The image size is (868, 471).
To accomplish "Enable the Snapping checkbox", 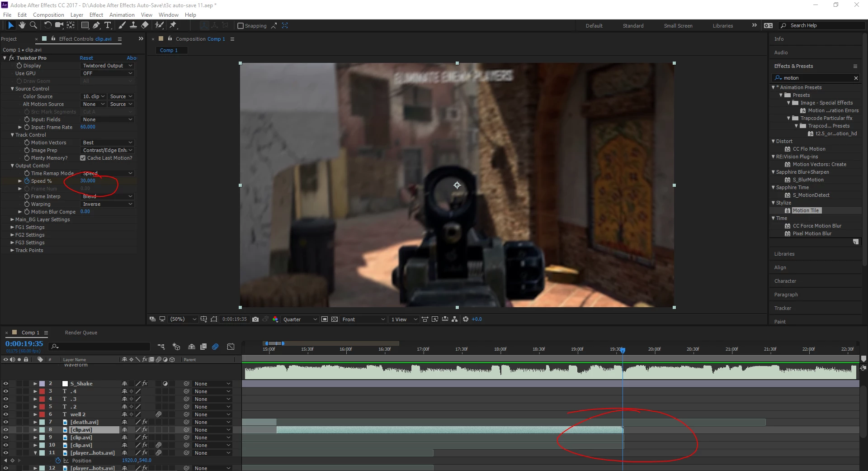I will coord(241,26).
